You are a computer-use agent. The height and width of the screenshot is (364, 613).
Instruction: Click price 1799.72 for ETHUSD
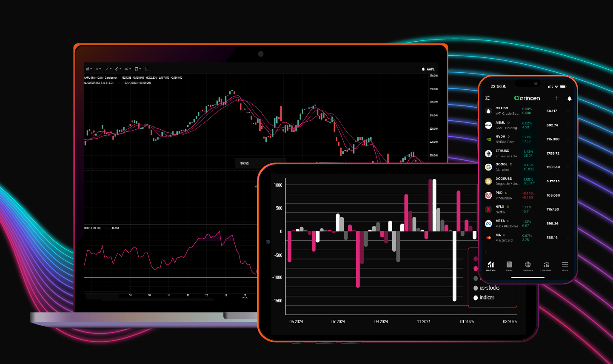pos(553,154)
